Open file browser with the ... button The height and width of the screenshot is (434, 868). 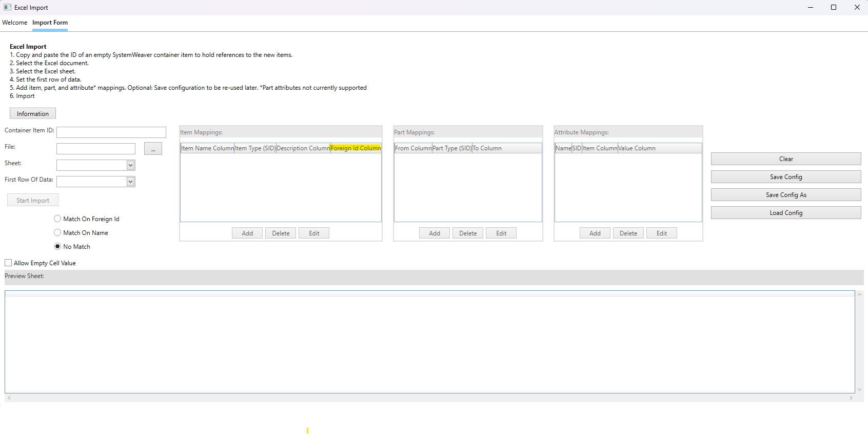pyautogui.click(x=153, y=149)
